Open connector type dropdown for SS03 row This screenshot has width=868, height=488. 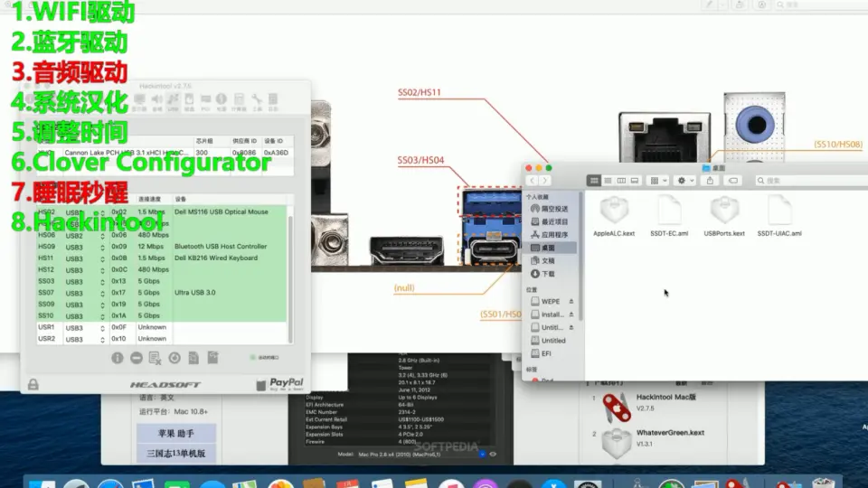[x=102, y=282]
